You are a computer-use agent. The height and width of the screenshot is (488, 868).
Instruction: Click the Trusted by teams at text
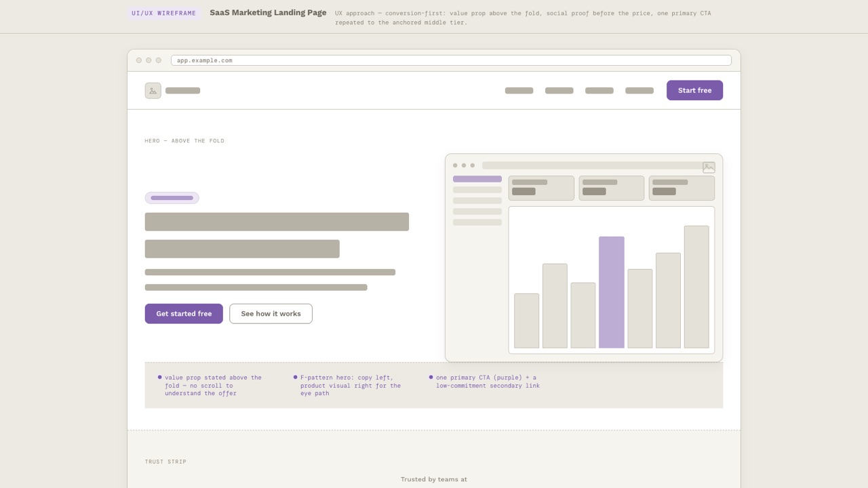click(x=434, y=479)
